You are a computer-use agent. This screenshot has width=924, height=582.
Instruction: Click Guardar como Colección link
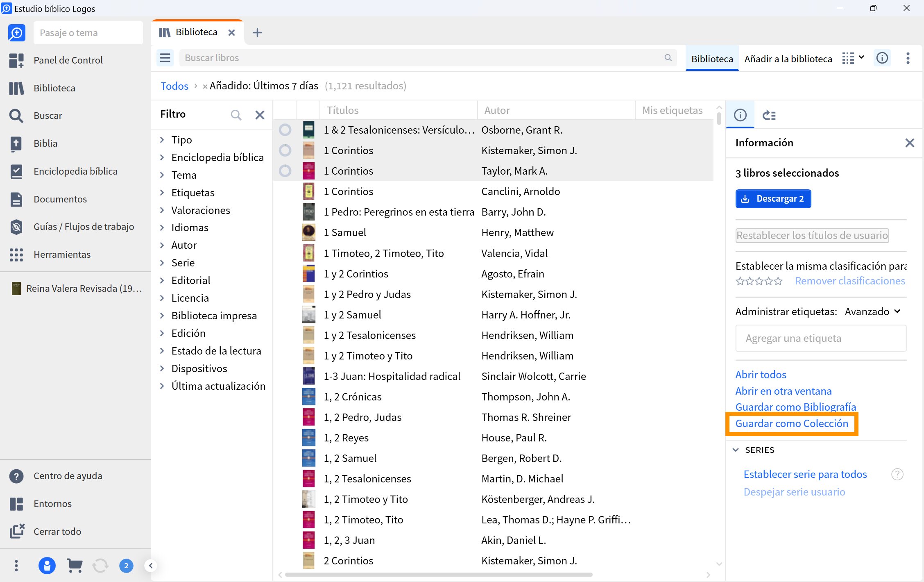pyautogui.click(x=791, y=423)
